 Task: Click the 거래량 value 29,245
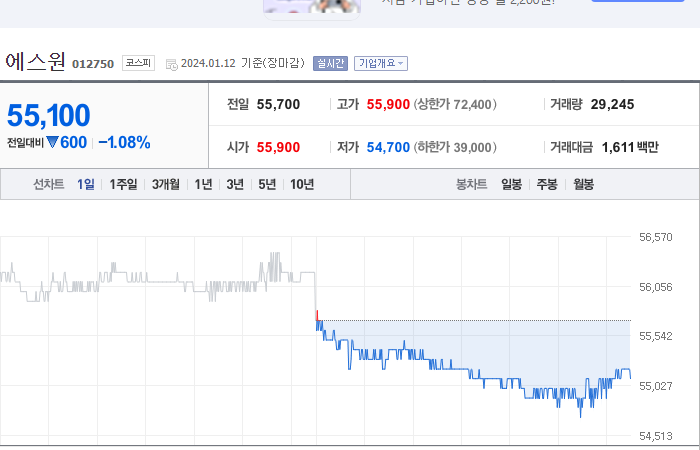[x=612, y=104]
